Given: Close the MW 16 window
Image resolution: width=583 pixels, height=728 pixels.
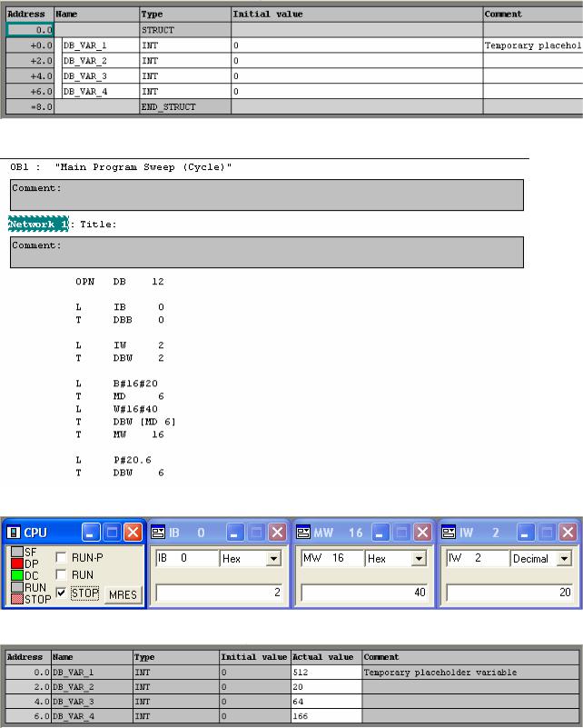Looking at the screenshot, I should click(422, 533).
